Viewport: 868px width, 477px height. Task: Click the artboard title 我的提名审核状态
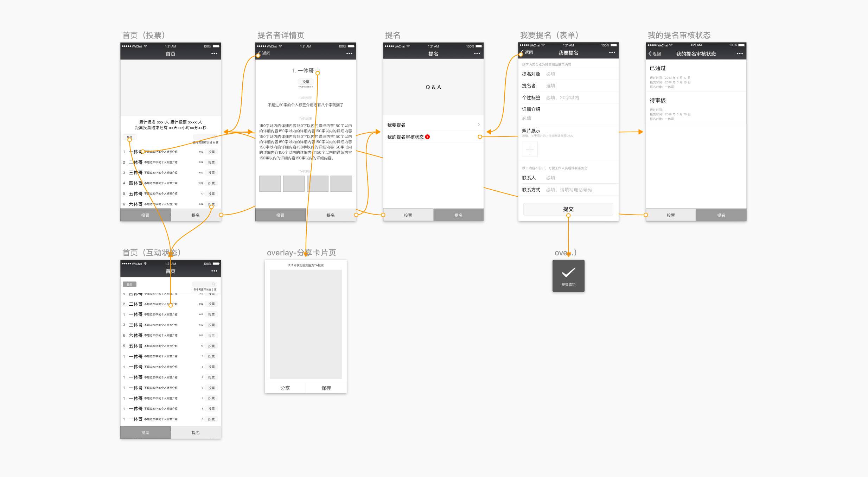click(x=679, y=35)
